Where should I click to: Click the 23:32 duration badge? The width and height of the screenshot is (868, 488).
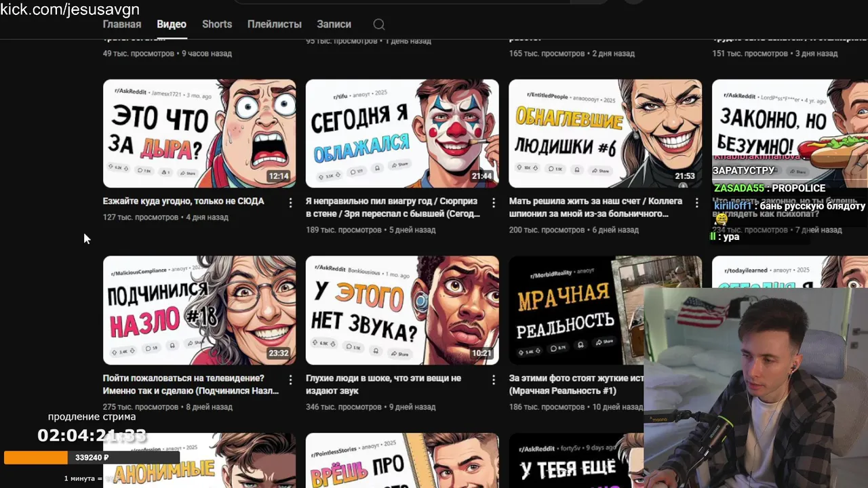coord(279,353)
